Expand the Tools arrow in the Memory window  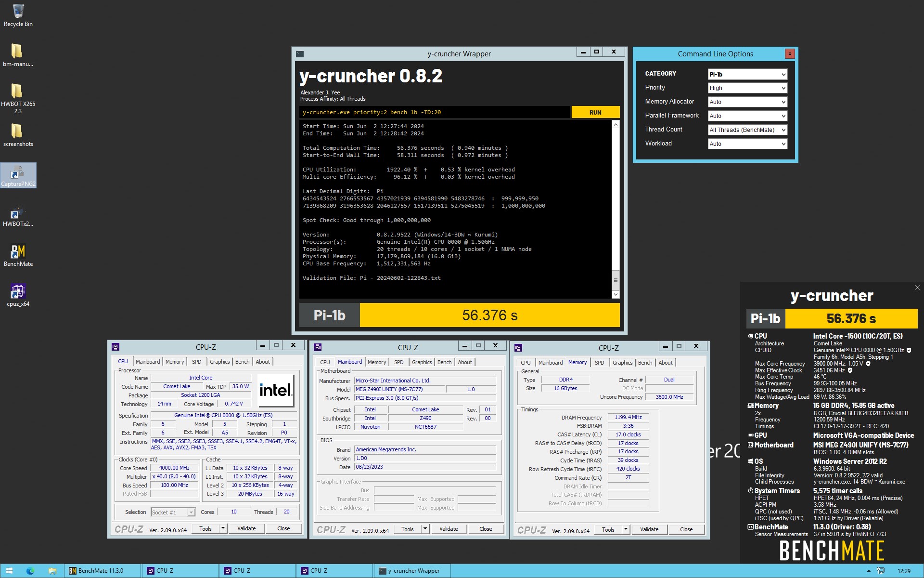(626, 529)
